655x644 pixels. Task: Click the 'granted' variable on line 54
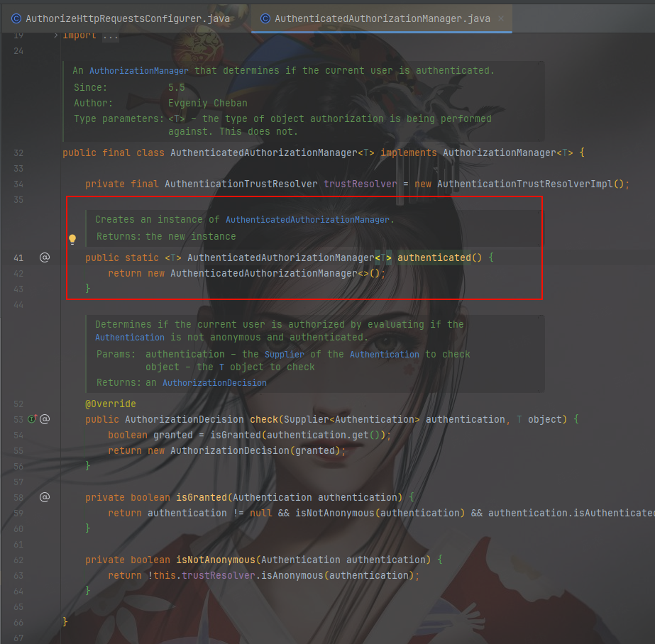click(173, 435)
